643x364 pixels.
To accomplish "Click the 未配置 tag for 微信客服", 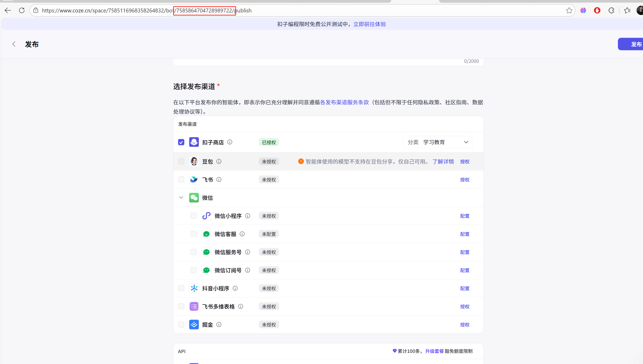I will click(269, 234).
